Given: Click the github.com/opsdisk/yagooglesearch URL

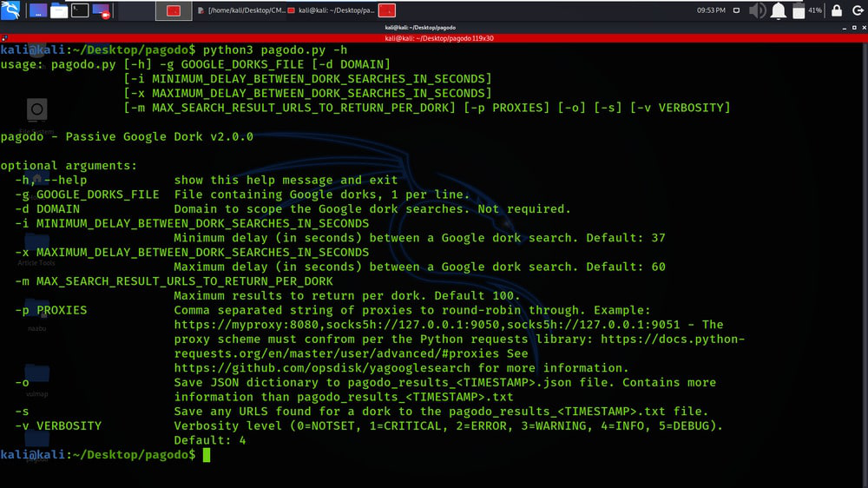Looking at the screenshot, I should point(322,368).
